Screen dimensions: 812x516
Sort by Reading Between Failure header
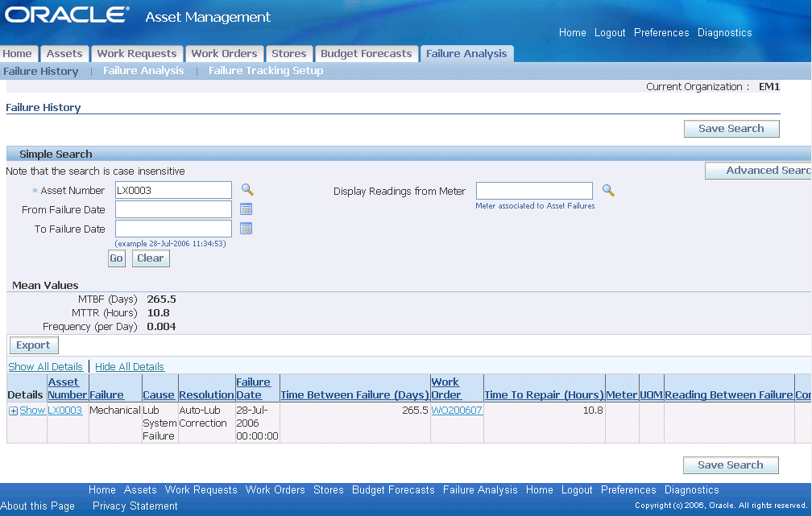coord(728,395)
